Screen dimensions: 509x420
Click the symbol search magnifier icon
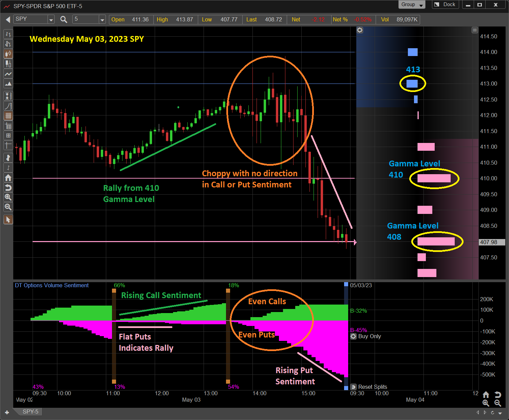63,19
